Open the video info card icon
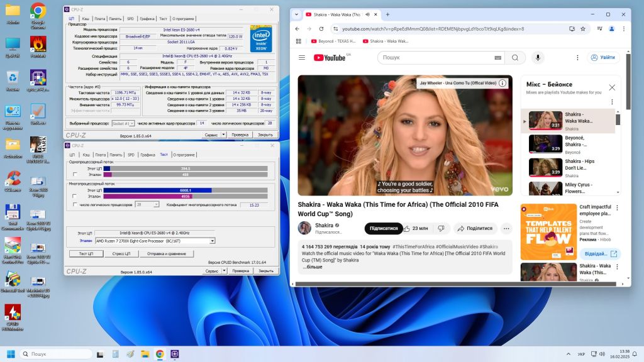The height and width of the screenshot is (362, 644). [502, 83]
